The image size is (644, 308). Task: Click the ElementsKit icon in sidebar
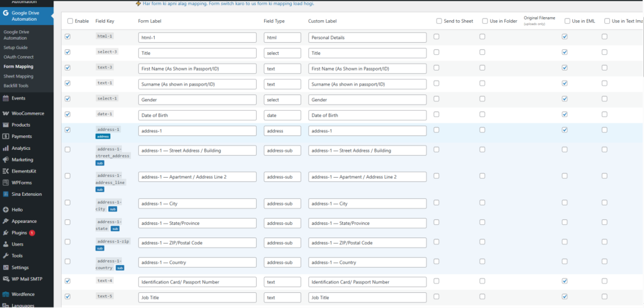click(6, 171)
